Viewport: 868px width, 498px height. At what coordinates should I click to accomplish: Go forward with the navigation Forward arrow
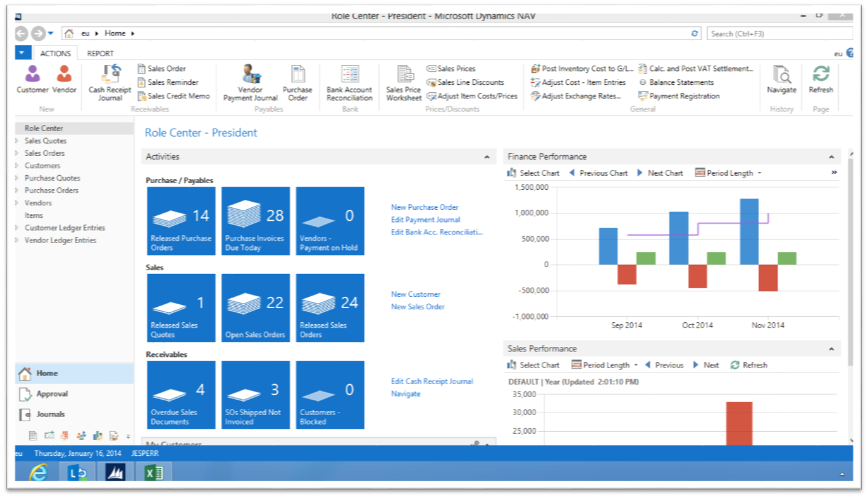tap(38, 33)
